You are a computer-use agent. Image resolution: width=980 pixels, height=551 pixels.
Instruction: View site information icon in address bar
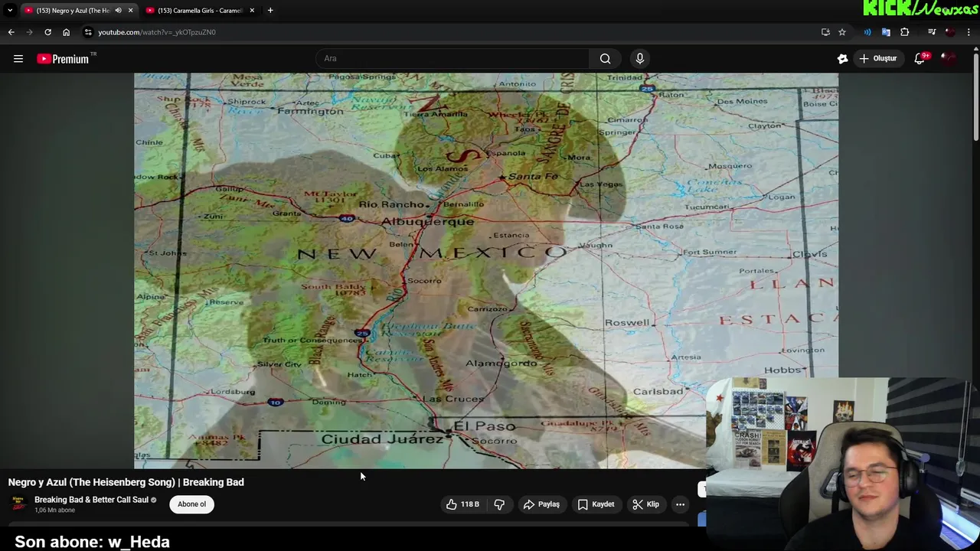point(88,32)
